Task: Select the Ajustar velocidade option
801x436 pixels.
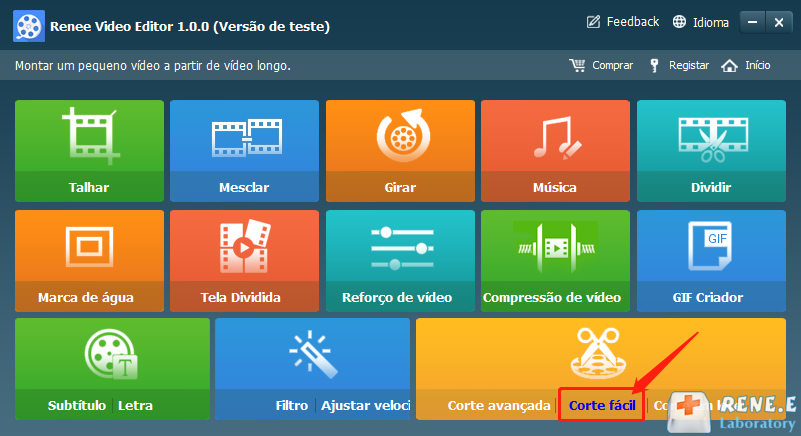Action: pyautogui.click(x=366, y=405)
